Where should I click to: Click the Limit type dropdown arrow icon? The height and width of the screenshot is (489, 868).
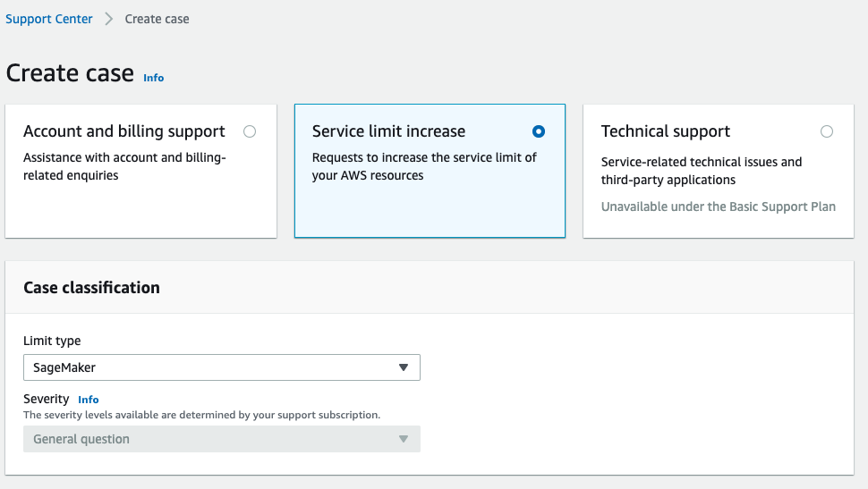404,367
